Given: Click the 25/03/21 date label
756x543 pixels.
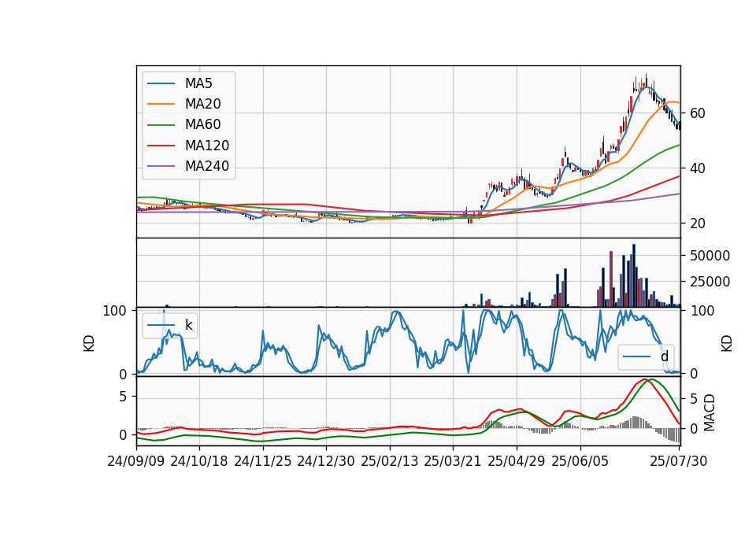Looking at the screenshot, I should pos(453,461).
